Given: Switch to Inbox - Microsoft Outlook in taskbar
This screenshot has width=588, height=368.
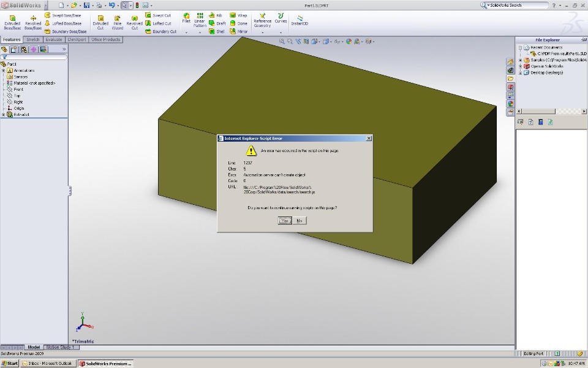Looking at the screenshot, I should 48,364.
